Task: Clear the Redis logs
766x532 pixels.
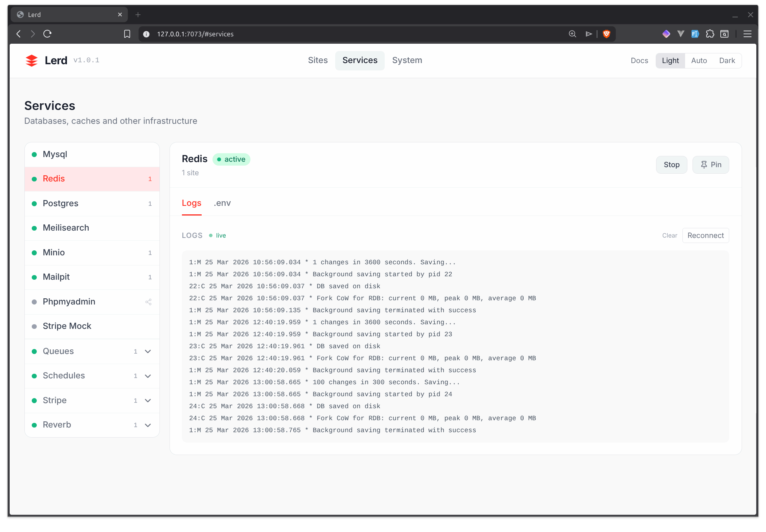Action: click(x=670, y=235)
